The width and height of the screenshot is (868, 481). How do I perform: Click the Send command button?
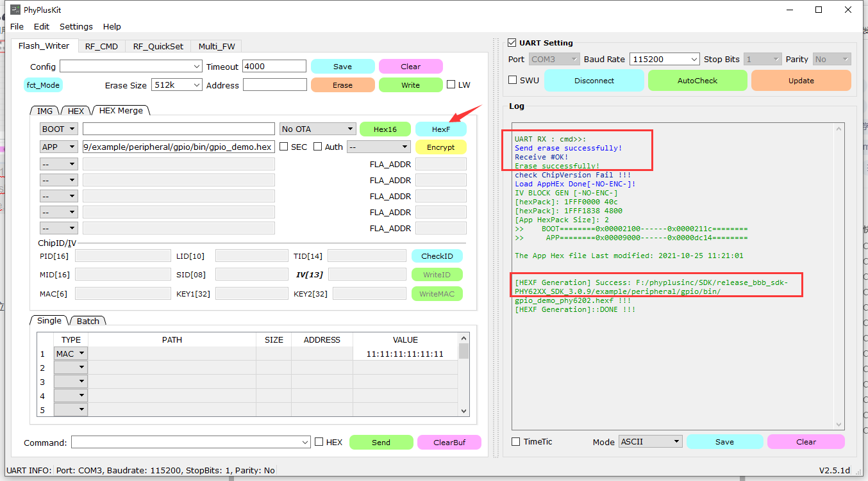click(x=381, y=443)
